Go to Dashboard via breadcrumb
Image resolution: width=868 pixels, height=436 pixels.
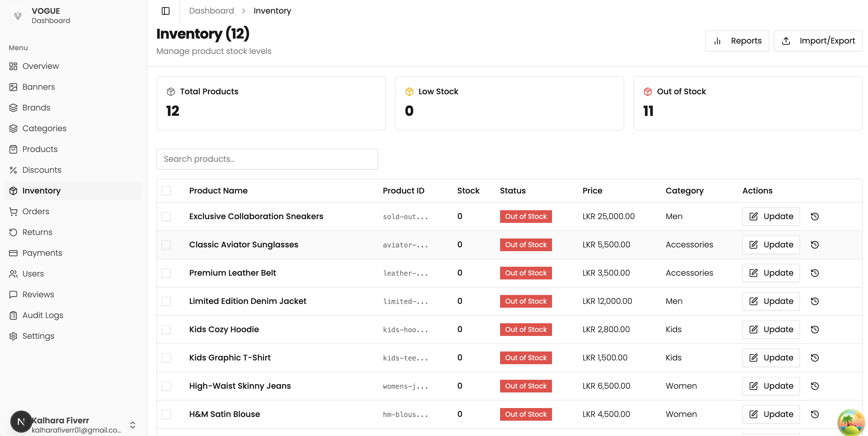pos(211,11)
